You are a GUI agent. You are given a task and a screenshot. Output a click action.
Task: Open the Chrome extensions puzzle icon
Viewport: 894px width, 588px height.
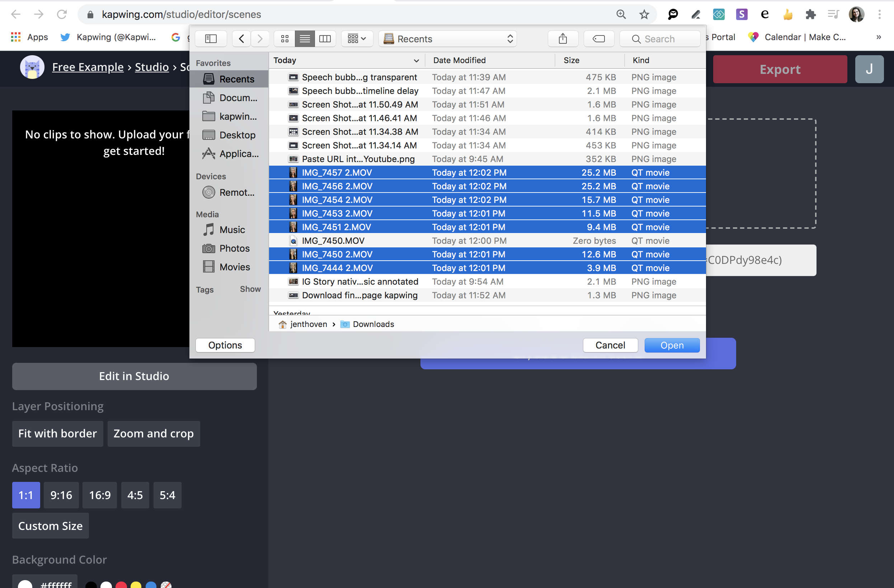811,15
